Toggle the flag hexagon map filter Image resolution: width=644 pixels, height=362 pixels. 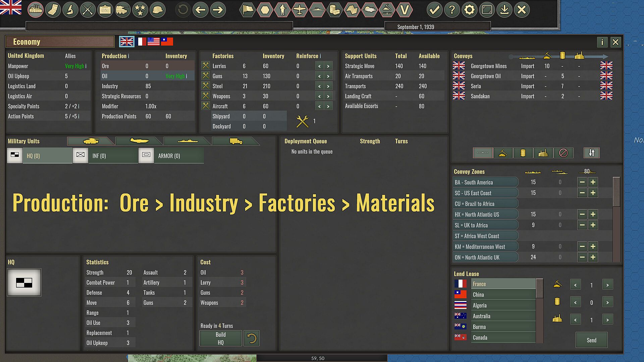click(248, 10)
